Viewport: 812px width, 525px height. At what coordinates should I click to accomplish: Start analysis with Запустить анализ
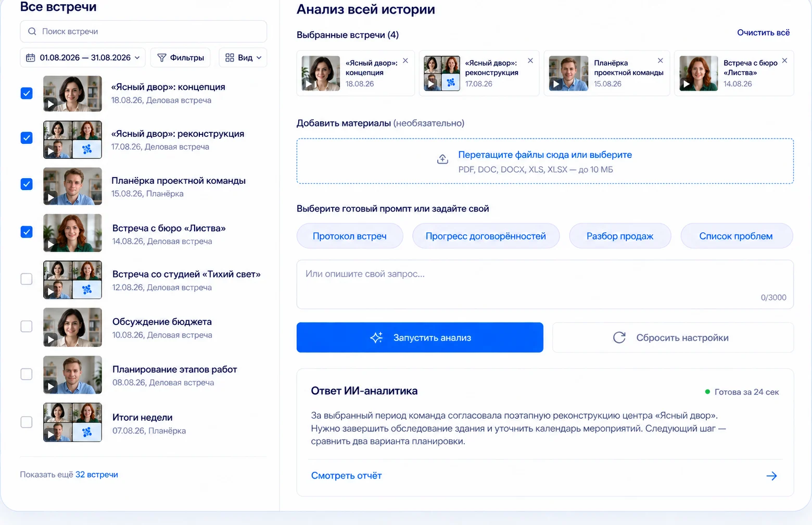click(x=420, y=337)
